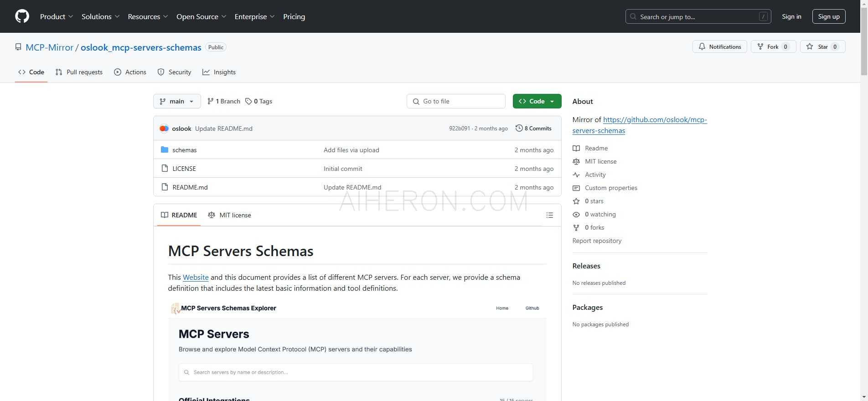
Task: Click the book icon beside Readme in About
Action: point(576,148)
